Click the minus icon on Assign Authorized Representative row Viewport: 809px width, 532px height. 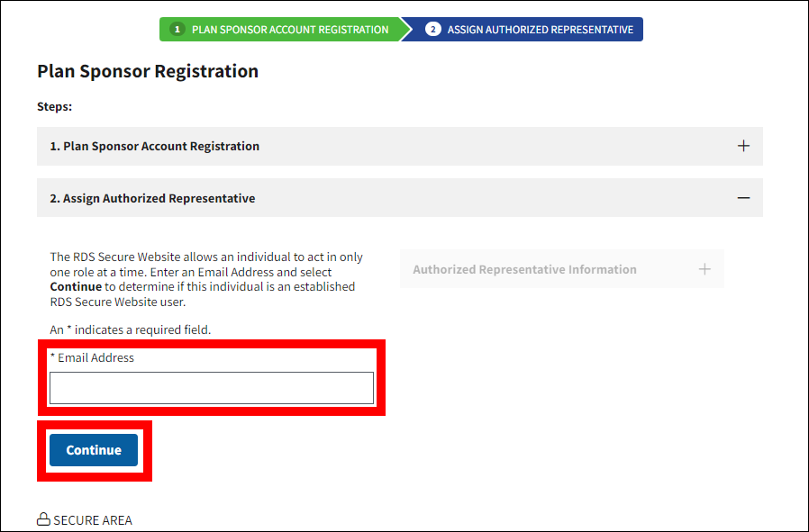(x=743, y=198)
